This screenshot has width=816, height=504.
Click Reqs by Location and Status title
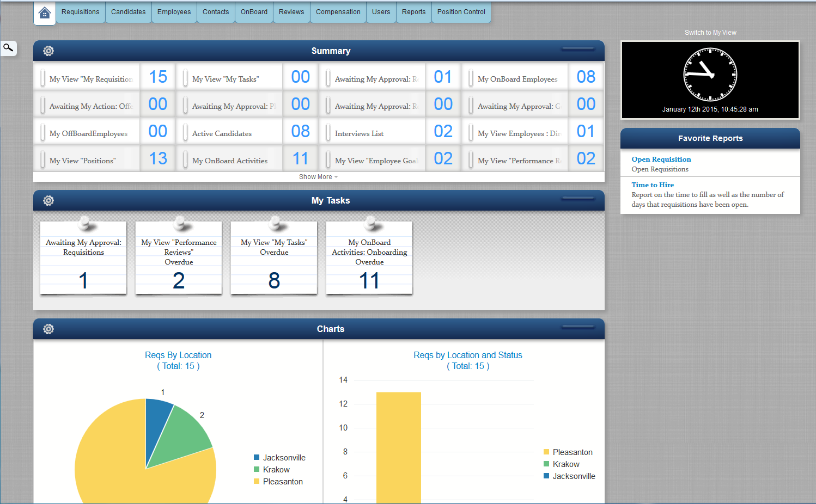[468, 360]
